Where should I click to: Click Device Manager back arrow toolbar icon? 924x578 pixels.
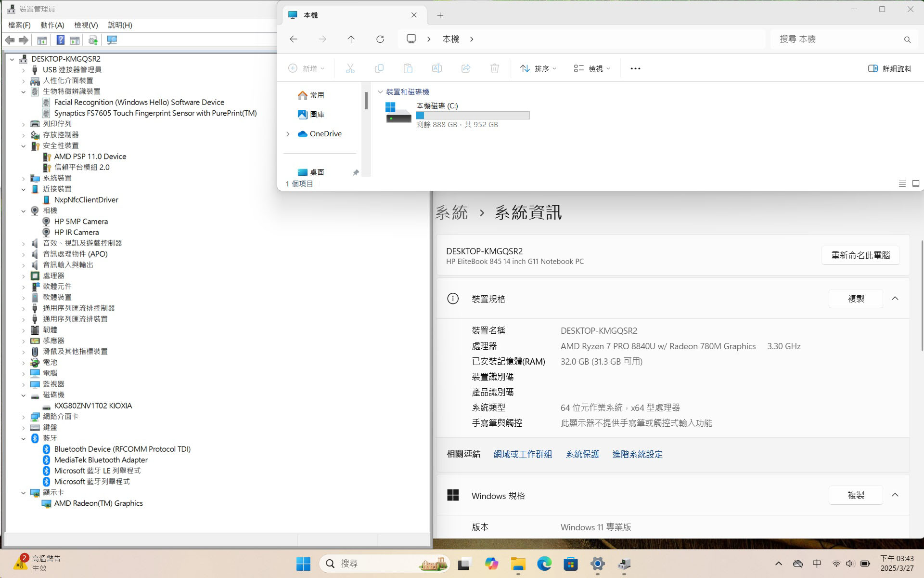(10, 40)
